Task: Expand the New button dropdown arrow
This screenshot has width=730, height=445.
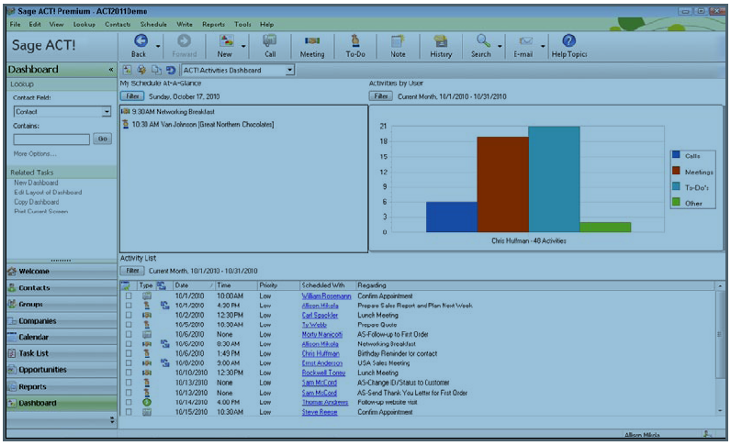Action: coord(243,47)
